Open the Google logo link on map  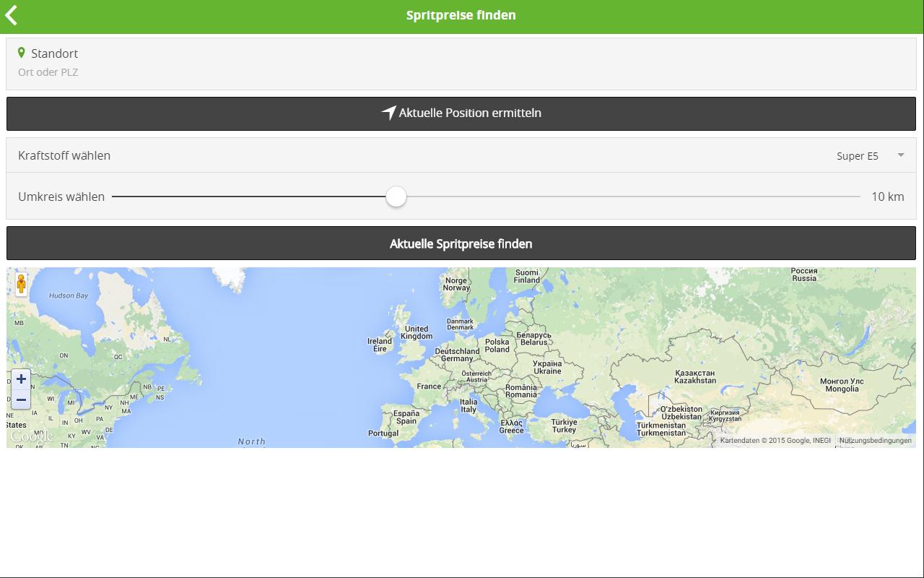point(32,436)
